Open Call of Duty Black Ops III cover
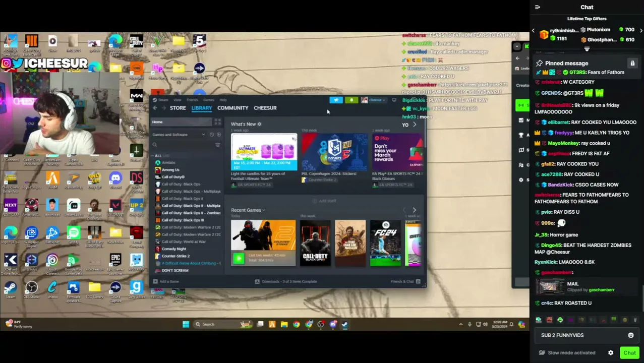Image resolution: width=644 pixels, height=363 pixels. [316, 243]
